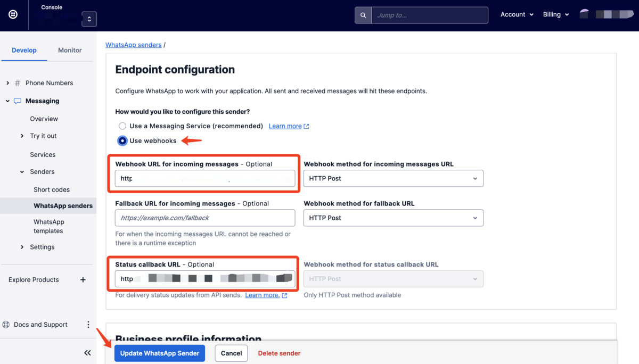The image size is (639, 364).
Task: Select WhatsApp senders in sidebar
Action: point(63,206)
